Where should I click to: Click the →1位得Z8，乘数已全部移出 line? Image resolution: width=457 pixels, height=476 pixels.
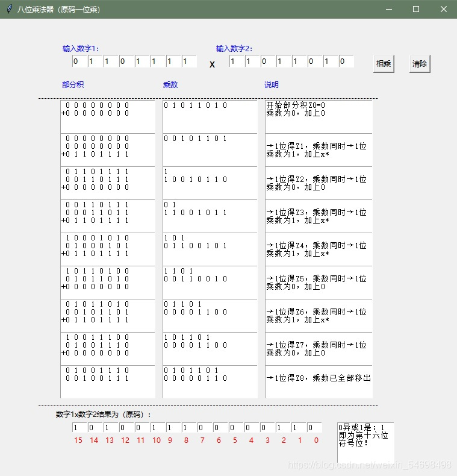(x=319, y=378)
